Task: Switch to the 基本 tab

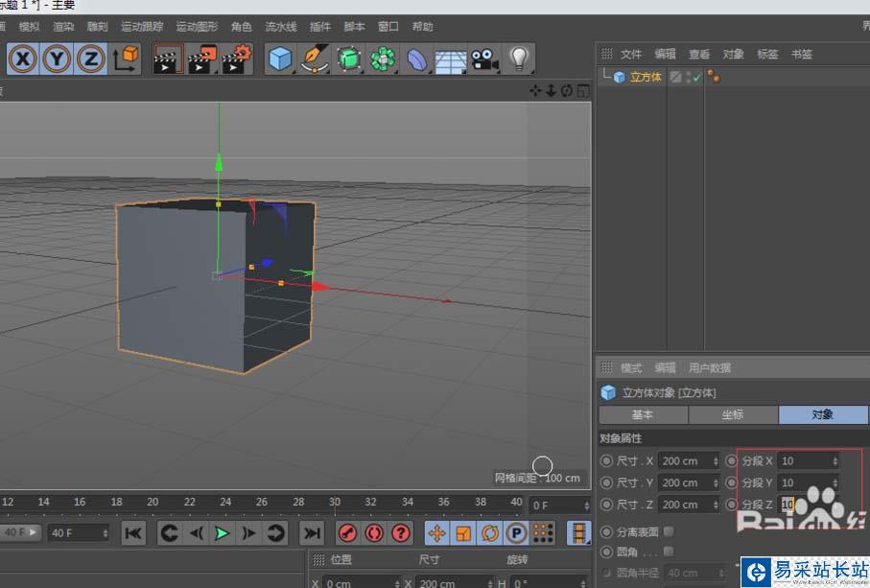Action: (643, 414)
